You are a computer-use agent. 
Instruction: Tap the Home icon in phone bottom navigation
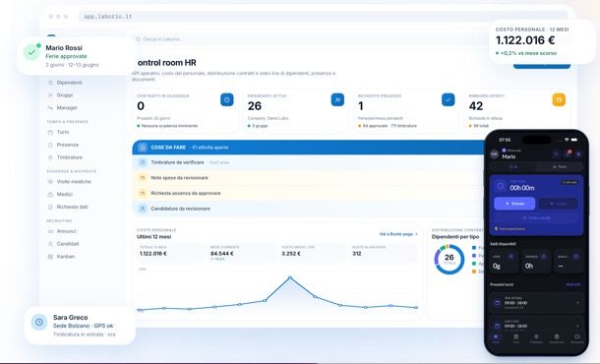coord(496,338)
